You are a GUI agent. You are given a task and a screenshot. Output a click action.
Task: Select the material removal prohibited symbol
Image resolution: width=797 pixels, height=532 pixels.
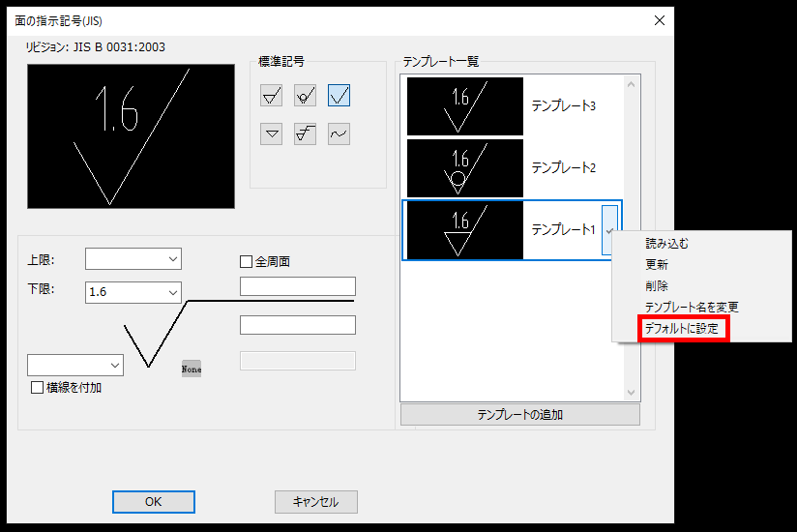pyautogui.click(x=305, y=95)
